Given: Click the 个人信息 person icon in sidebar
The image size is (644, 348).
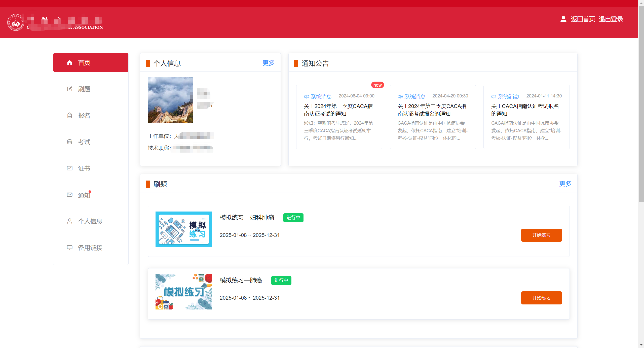Looking at the screenshot, I should 70,221.
